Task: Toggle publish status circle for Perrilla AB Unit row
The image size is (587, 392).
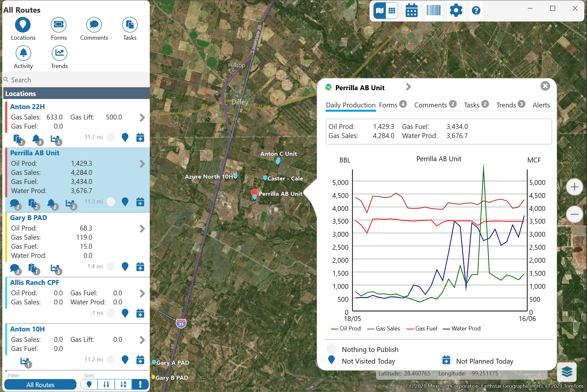Action: click(x=111, y=202)
